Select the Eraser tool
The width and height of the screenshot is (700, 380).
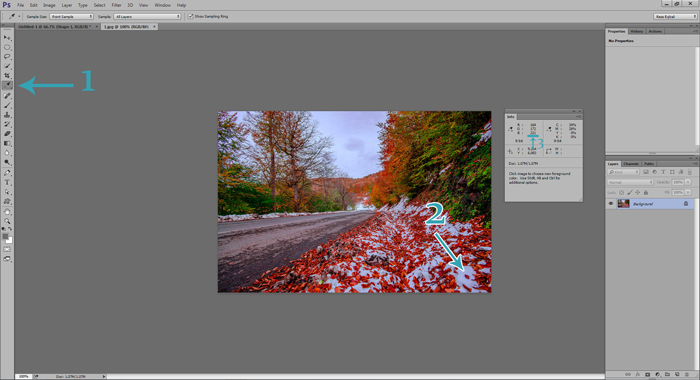pyautogui.click(x=7, y=134)
